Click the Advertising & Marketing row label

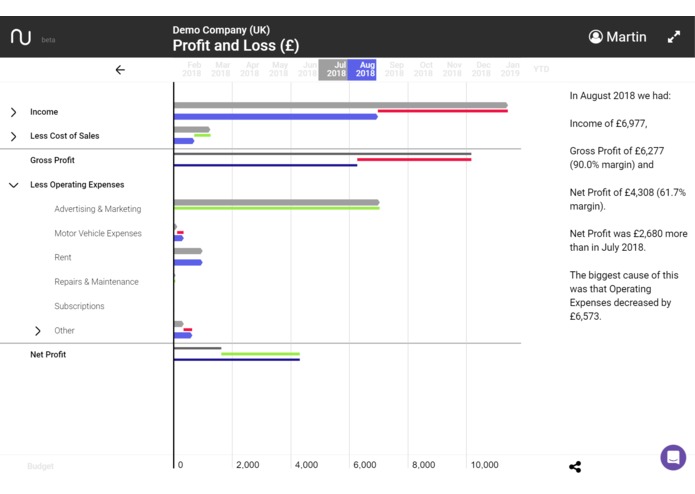pos(98,209)
